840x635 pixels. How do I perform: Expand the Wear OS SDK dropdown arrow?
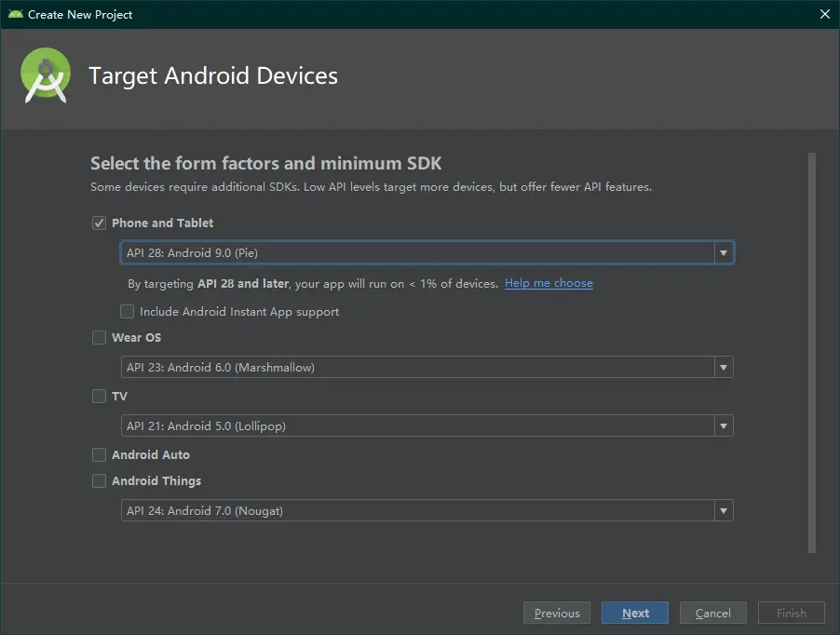coord(724,367)
